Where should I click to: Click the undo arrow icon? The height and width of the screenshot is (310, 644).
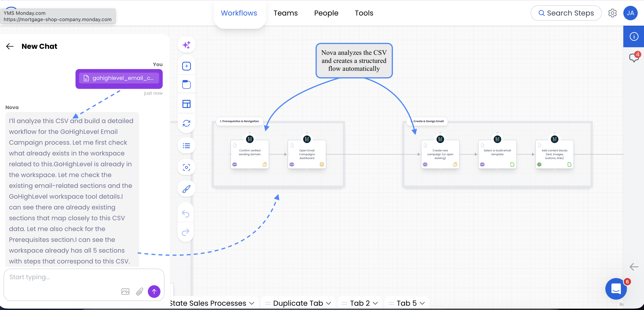(186, 214)
